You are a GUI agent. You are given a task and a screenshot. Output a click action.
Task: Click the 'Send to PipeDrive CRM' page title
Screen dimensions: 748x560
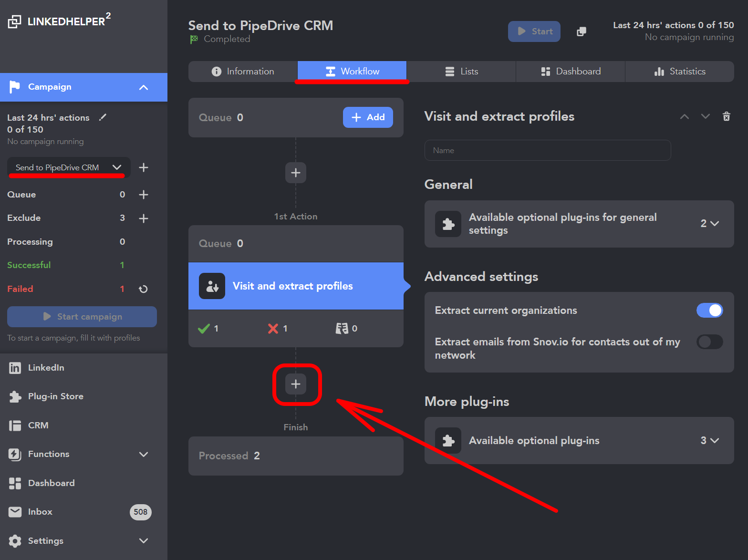[260, 25]
